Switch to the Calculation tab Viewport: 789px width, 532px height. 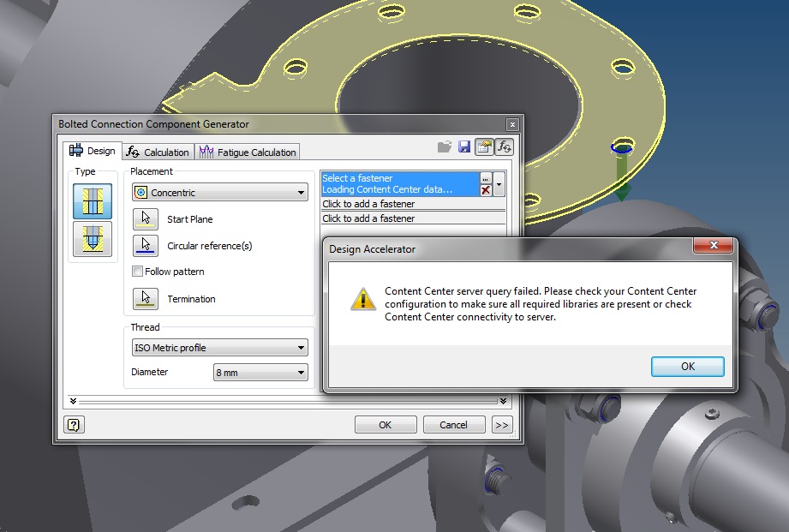point(158,152)
